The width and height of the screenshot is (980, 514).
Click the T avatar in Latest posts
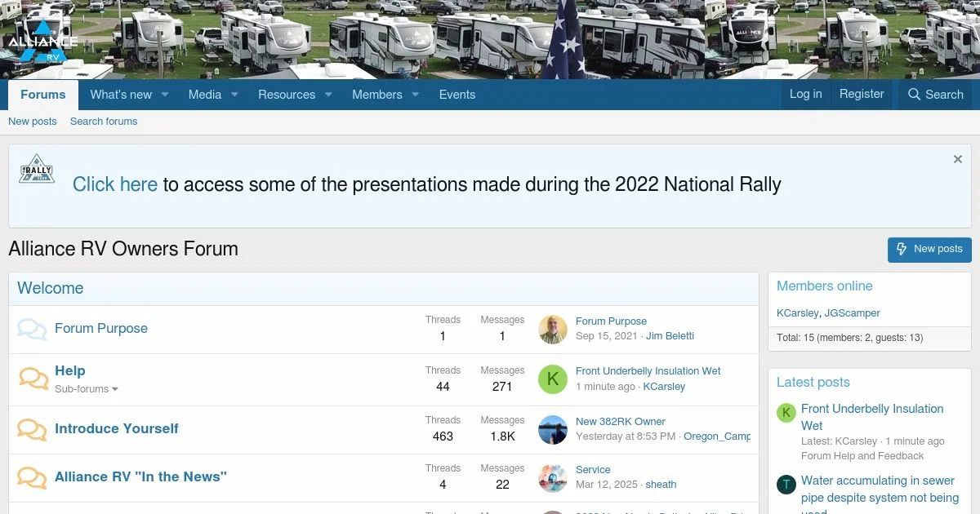[x=786, y=485]
